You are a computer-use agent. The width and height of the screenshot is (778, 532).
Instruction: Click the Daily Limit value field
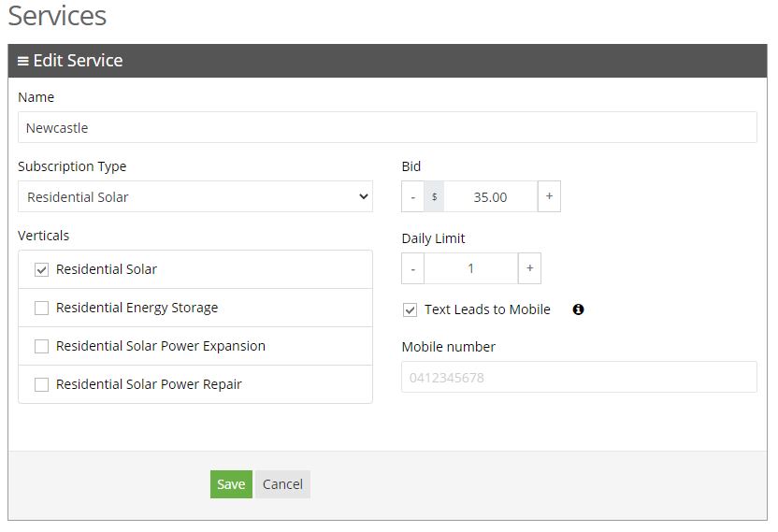pyautogui.click(x=471, y=268)
